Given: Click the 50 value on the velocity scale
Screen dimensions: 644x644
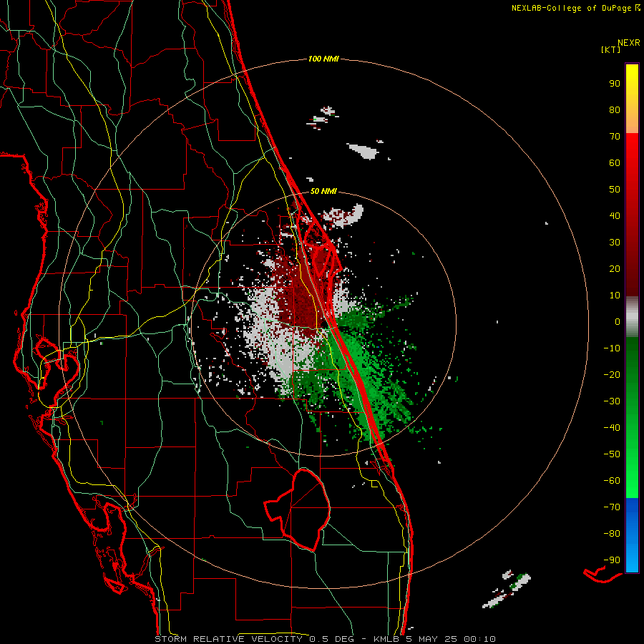Looking at the screenshot, I should (x=615, y=190).
